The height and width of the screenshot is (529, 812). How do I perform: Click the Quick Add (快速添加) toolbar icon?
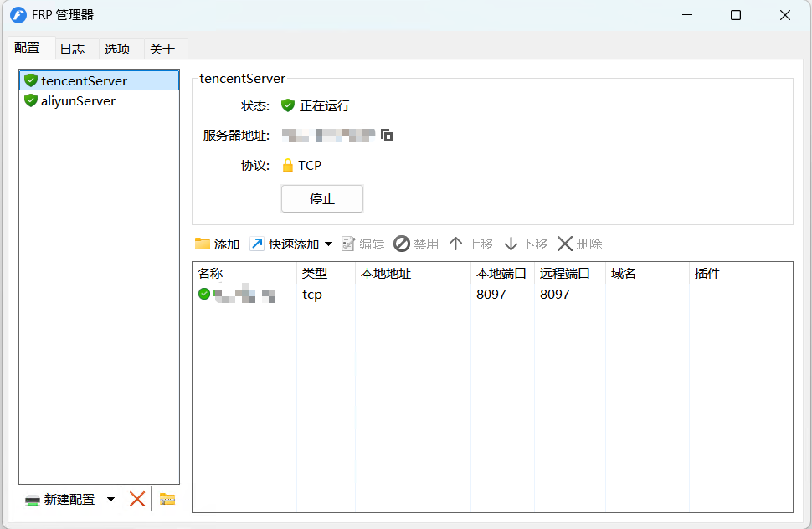point(257,244)
